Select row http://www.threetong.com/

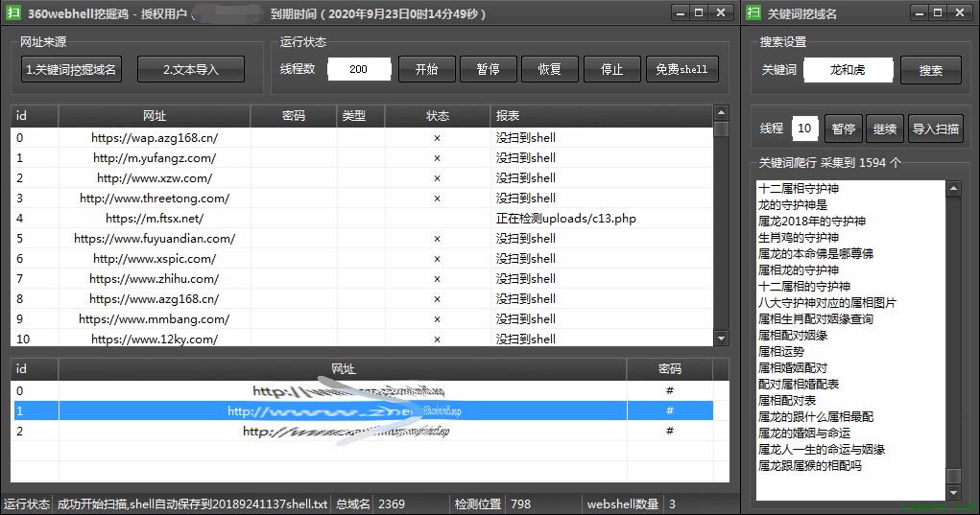[362, 198]
